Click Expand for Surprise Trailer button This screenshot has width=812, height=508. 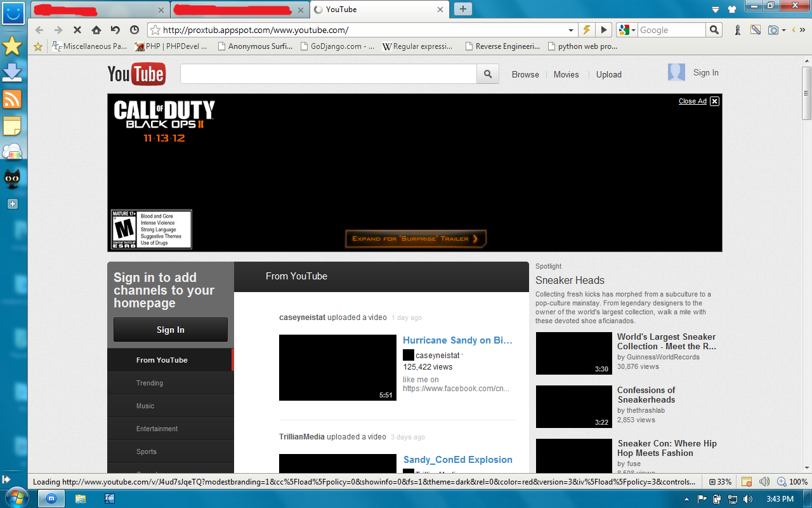click(x=416, y=239)
